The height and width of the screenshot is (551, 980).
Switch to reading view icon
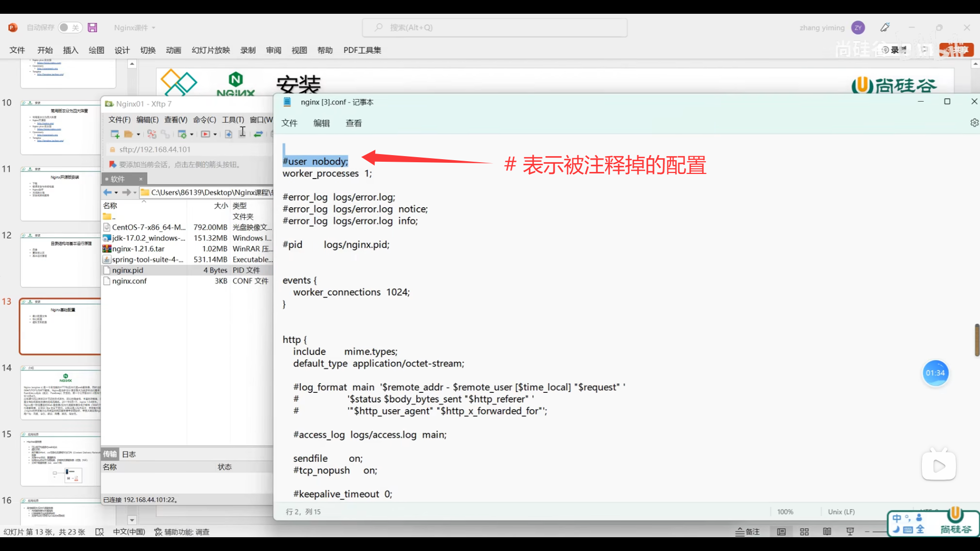[x=827, y=532]
